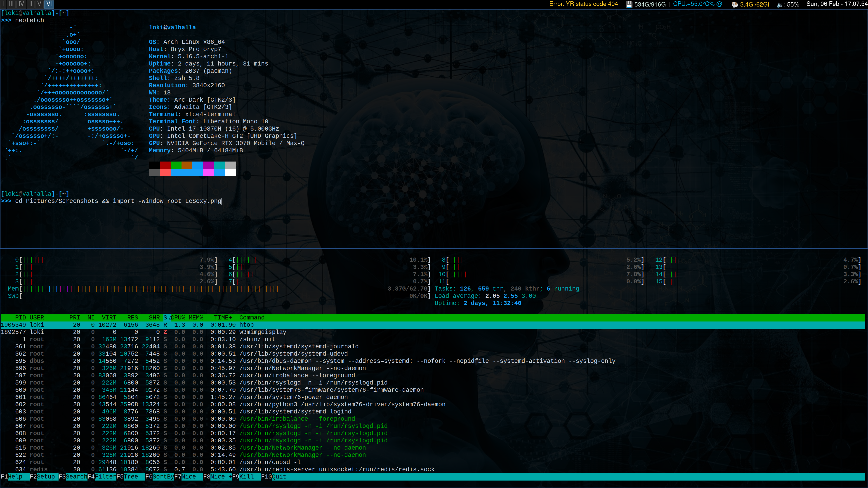This screenshot has width=868, height=488.
Task: Select the systemd-logind process row
Action: [433, 412]
